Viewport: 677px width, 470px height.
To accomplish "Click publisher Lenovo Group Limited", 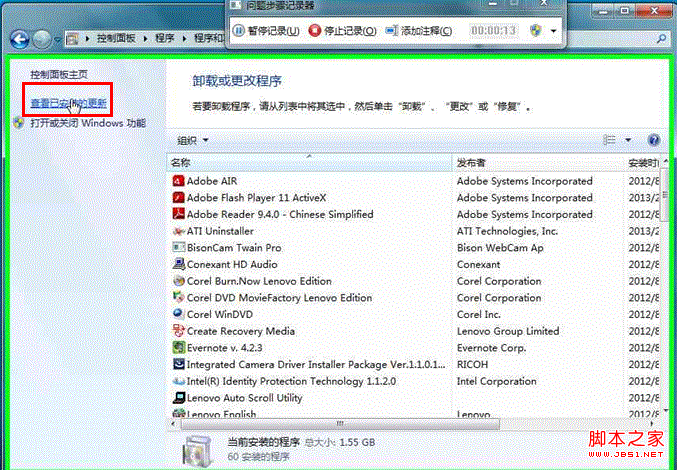I will tap(508, 331).
